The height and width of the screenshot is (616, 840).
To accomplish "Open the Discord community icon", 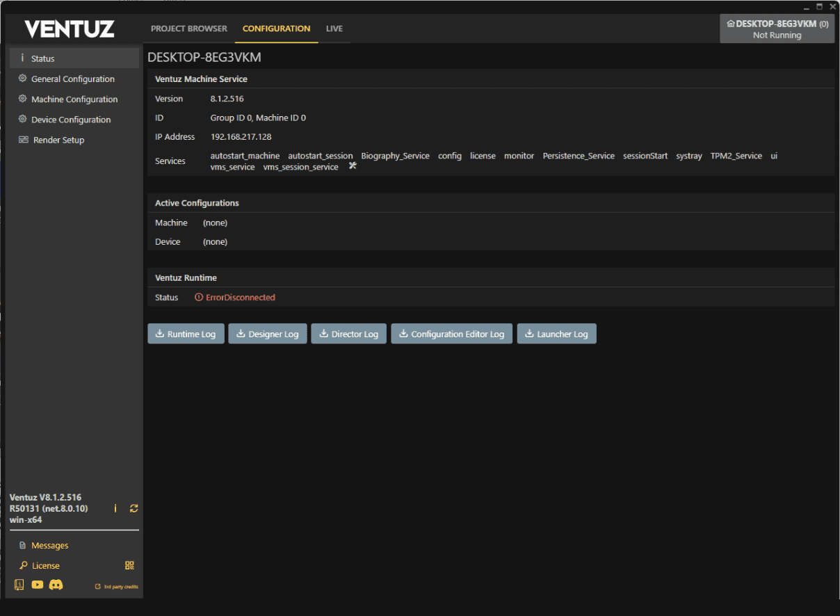I will 56,585.
